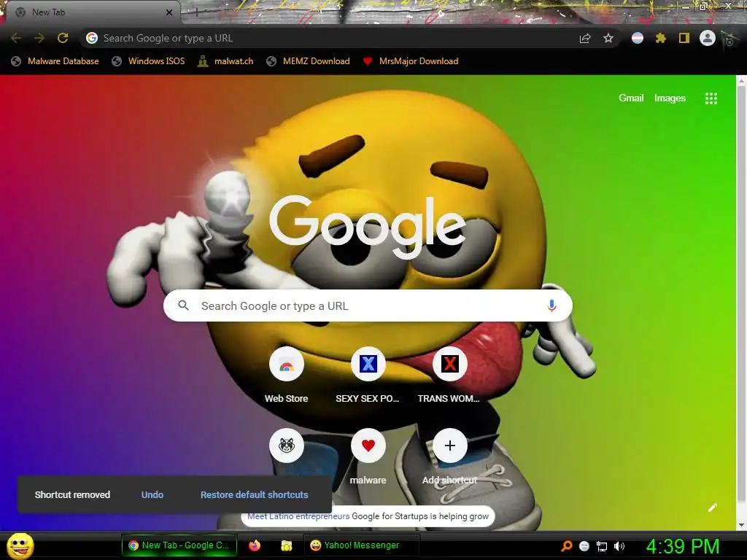Image resolution: width=747 pixels, height=560 pixels.
Task: Click Restore default shortcuts
Action: (255, 495)
